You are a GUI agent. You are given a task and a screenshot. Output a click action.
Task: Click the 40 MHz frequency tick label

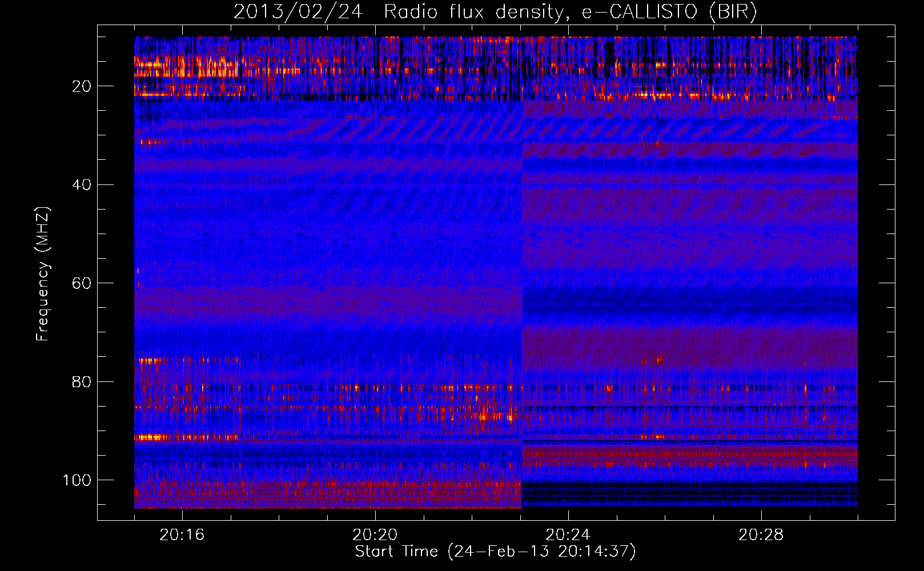click(x=82, y=185)
